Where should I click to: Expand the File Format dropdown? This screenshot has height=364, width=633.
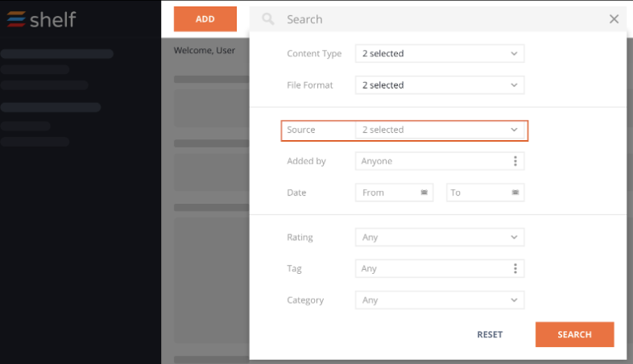(440, 85)
